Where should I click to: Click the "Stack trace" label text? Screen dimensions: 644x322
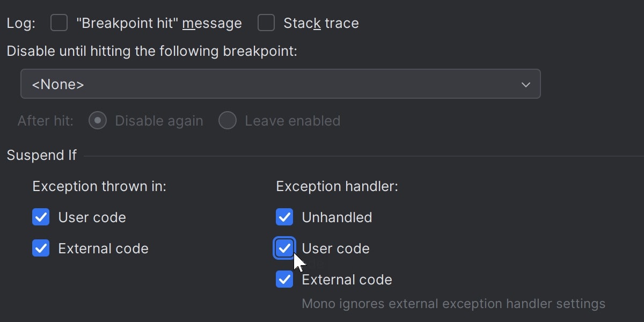click(321, 23)
